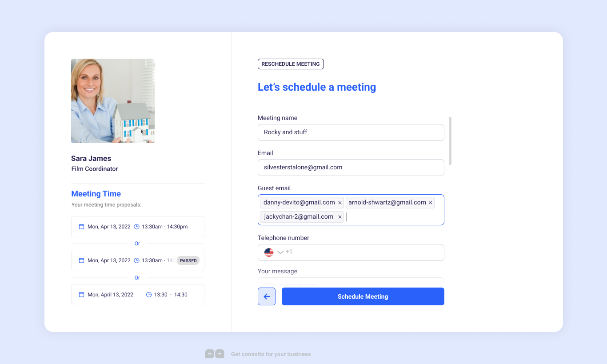Click the Consolto logo icon
The width and height of the screenshot is (607, 364).
coord(215,354)
